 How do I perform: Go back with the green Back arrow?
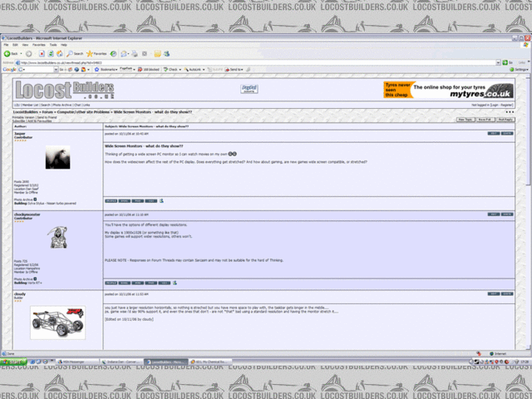11,53
